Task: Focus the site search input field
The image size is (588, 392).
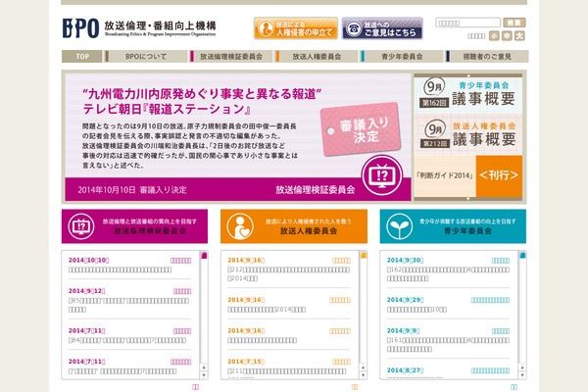Action: 467,23
